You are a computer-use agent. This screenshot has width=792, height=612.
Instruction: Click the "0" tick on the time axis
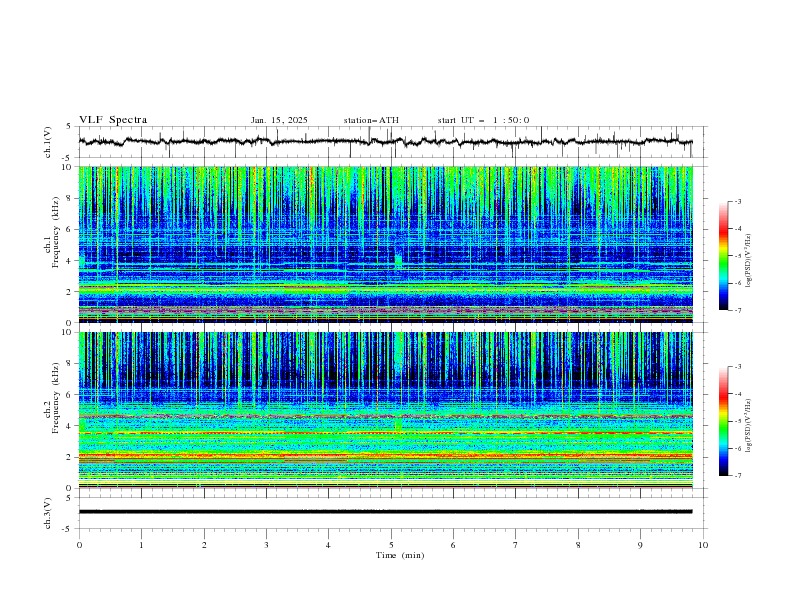click(x=79, y=545)
